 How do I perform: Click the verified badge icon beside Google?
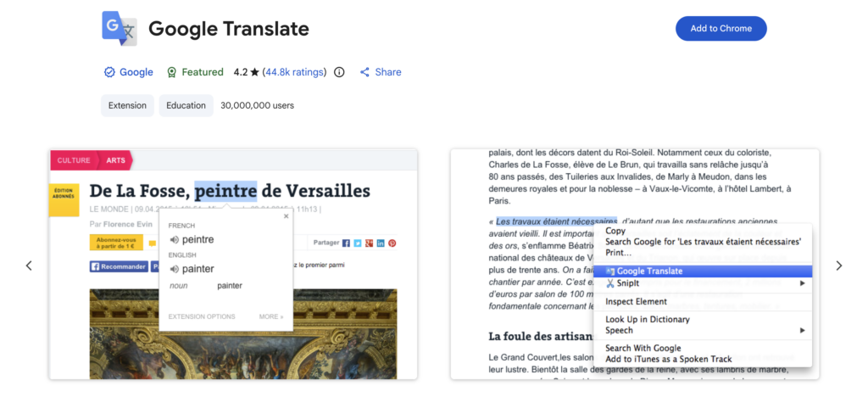pos(109,72)
